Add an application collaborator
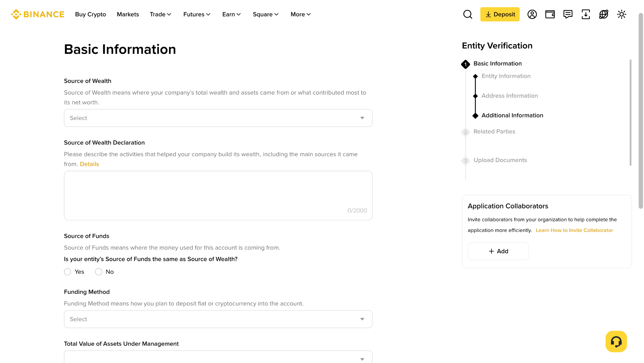This screenshot has width=644, height=363. 498,251
